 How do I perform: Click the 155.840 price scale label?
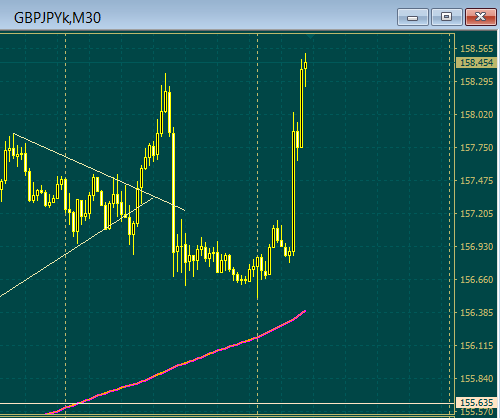[x=476, y=379]
